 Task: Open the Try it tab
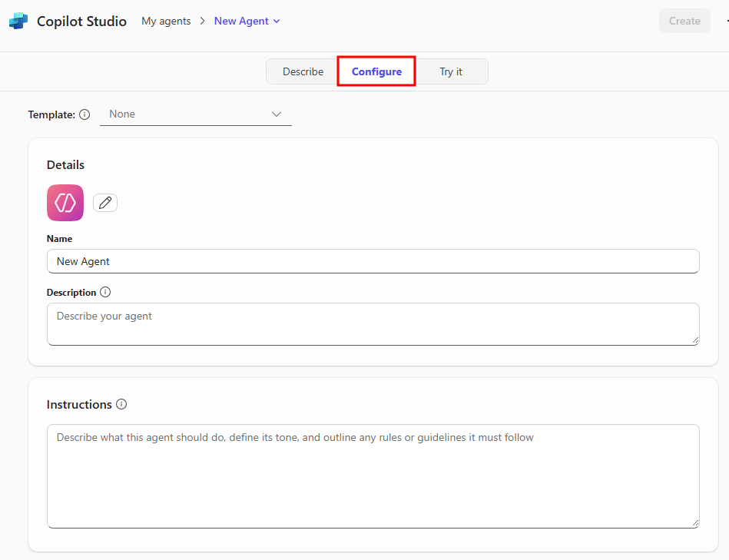point(451,71)
